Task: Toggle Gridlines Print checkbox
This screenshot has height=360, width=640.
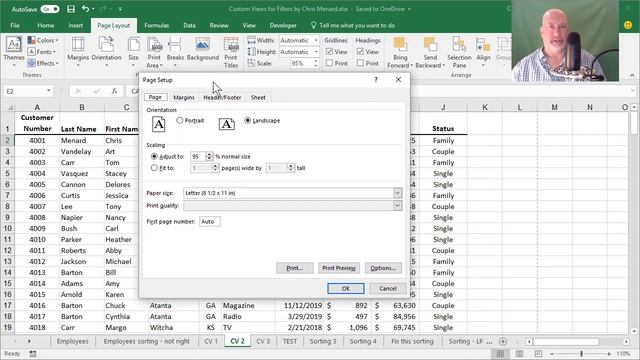Action: point(329,63)
